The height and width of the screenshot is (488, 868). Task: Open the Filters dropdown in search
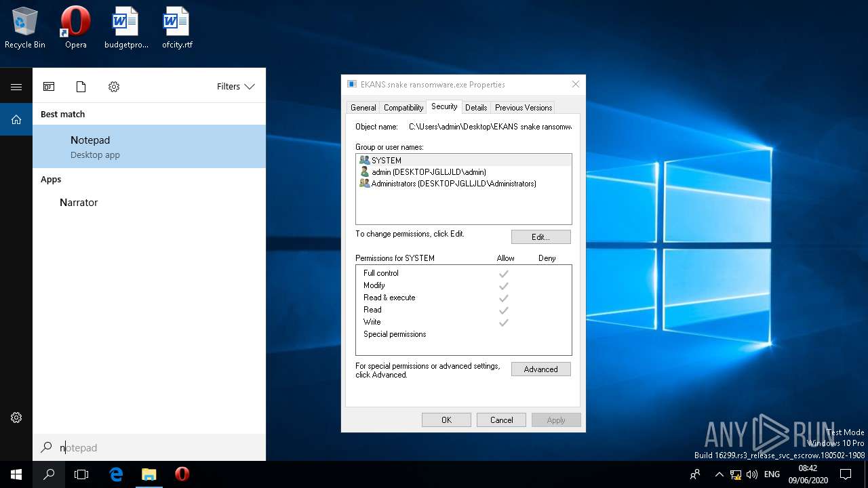coord(235,87)
